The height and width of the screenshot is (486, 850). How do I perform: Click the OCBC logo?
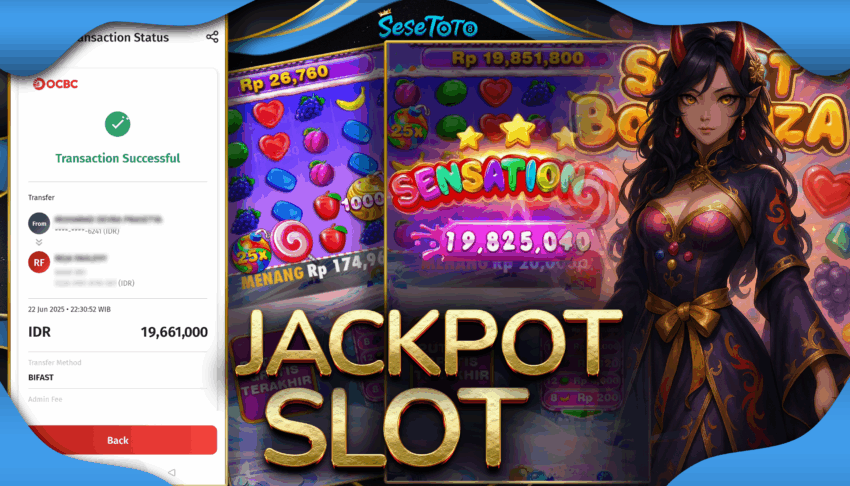(x=55, y=84)
